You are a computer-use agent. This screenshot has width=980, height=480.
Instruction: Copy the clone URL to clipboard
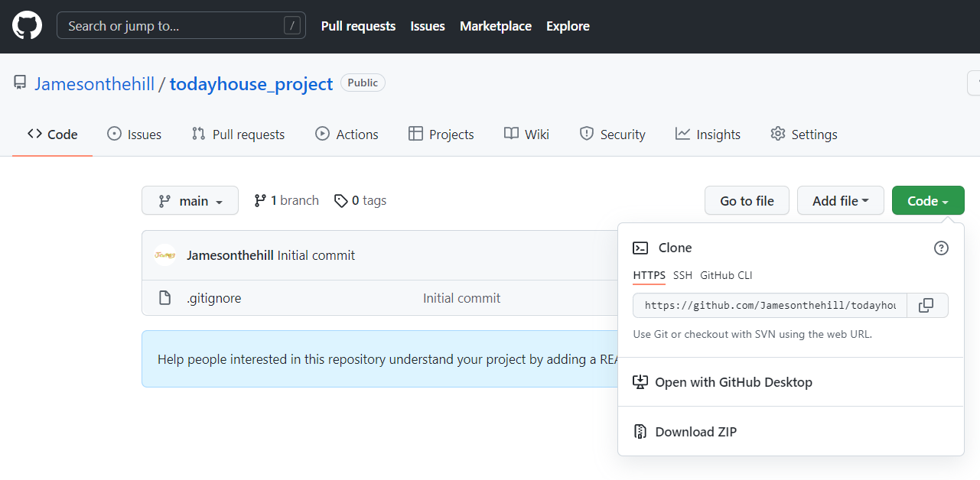click(927, 305)
